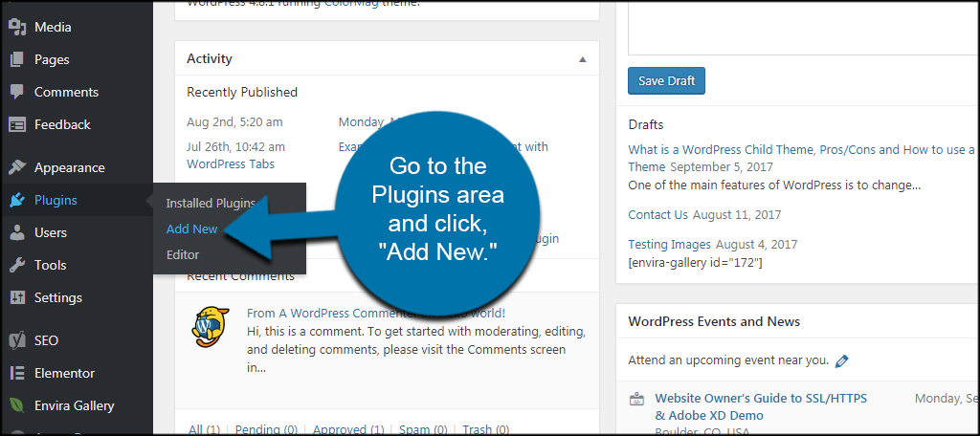Open the Contact Us draft
The height and width of the screenshot is (436, 980).
658,215
